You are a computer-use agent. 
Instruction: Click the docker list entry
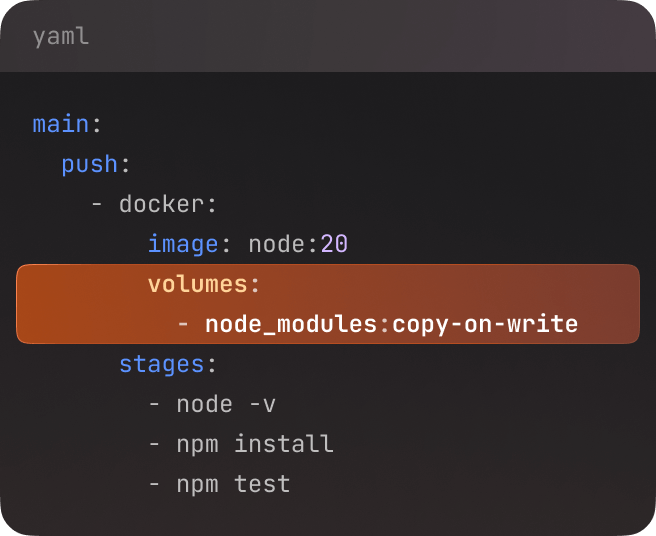(161, 204)
